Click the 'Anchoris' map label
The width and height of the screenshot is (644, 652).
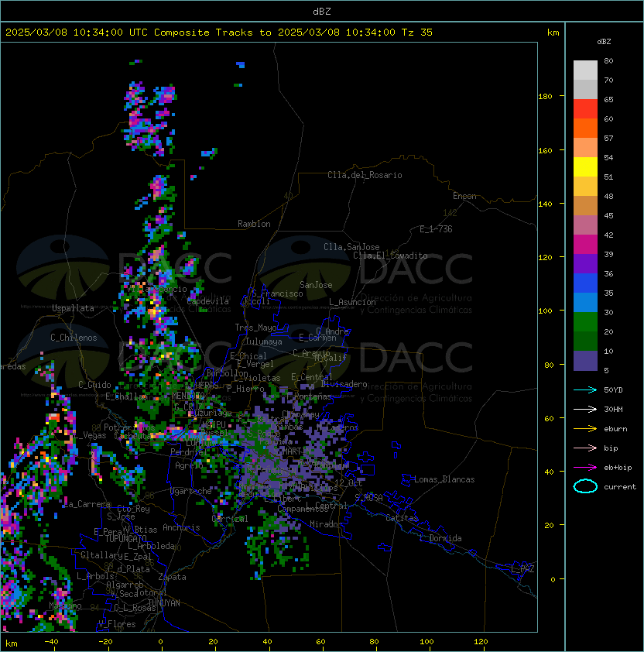(181, 527)
